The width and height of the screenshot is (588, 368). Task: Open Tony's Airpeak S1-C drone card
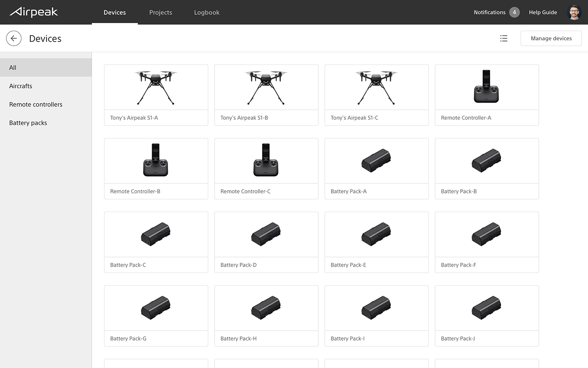376,95
